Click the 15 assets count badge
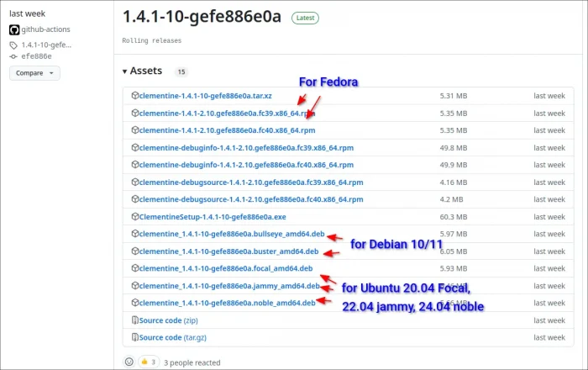The height and width of the screenshot is (370, 588). click(x=181, y=71)
